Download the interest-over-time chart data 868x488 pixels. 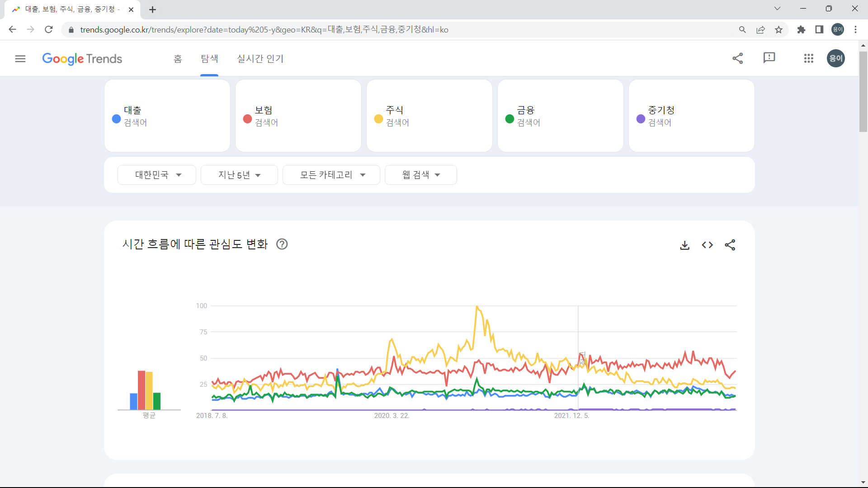[684, 245]
